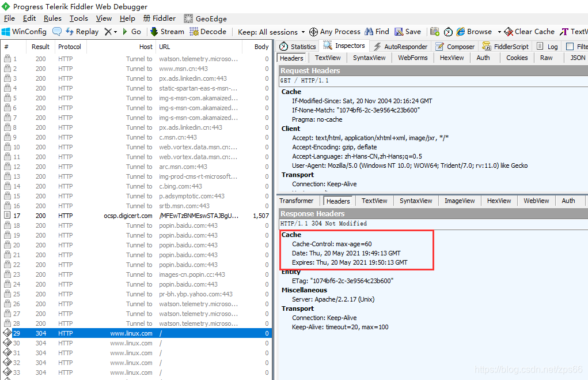Open the WebForms request tab

412,58
